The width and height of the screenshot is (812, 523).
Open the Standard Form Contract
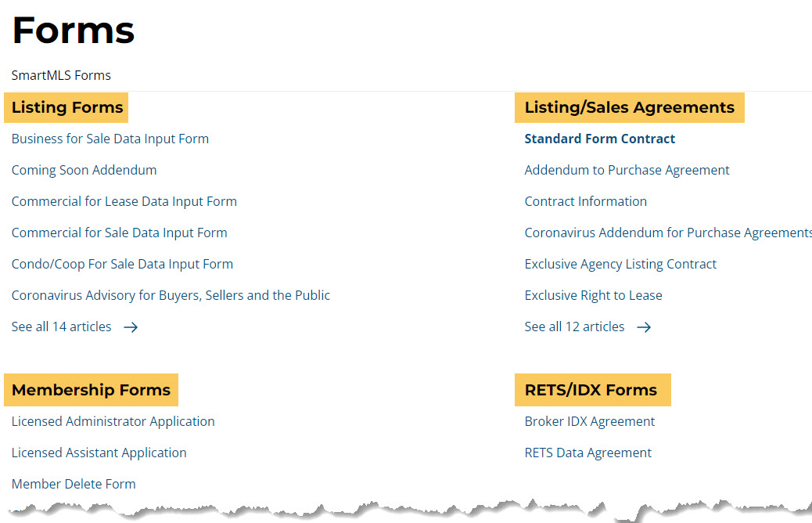pos(600,139)
